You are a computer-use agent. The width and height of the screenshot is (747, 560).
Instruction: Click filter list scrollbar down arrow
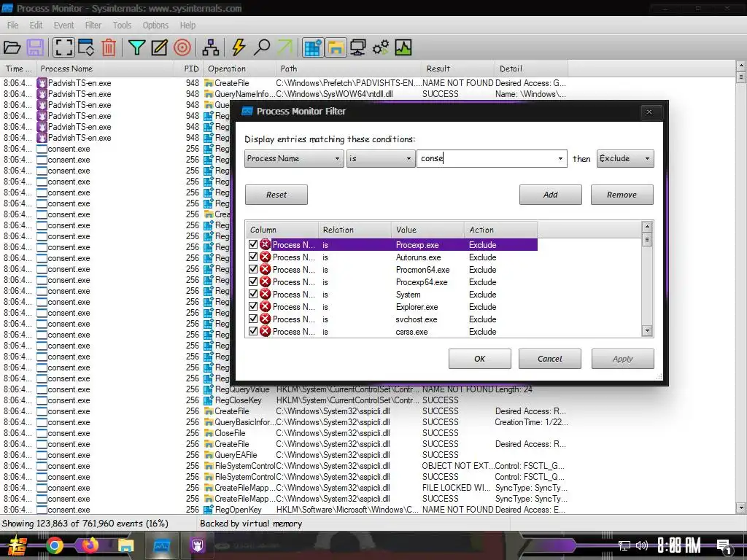pyautogui.click(x=647, y=330)
